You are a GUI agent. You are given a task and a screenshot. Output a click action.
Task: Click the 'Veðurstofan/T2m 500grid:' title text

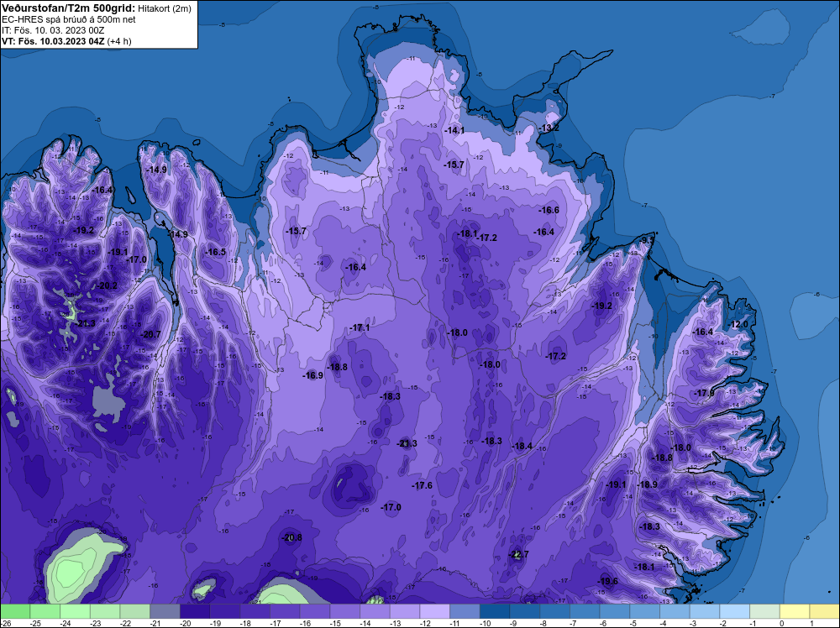(69, 8)
